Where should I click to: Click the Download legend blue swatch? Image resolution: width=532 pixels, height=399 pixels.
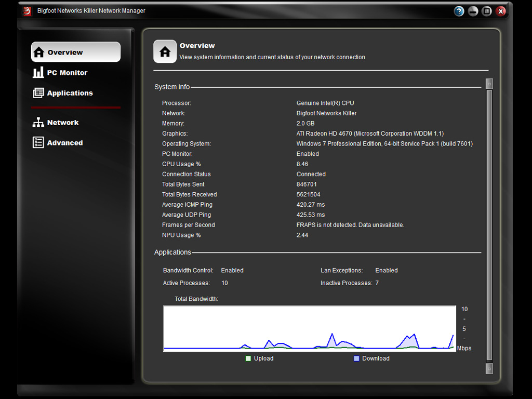[x=356, y=358]
